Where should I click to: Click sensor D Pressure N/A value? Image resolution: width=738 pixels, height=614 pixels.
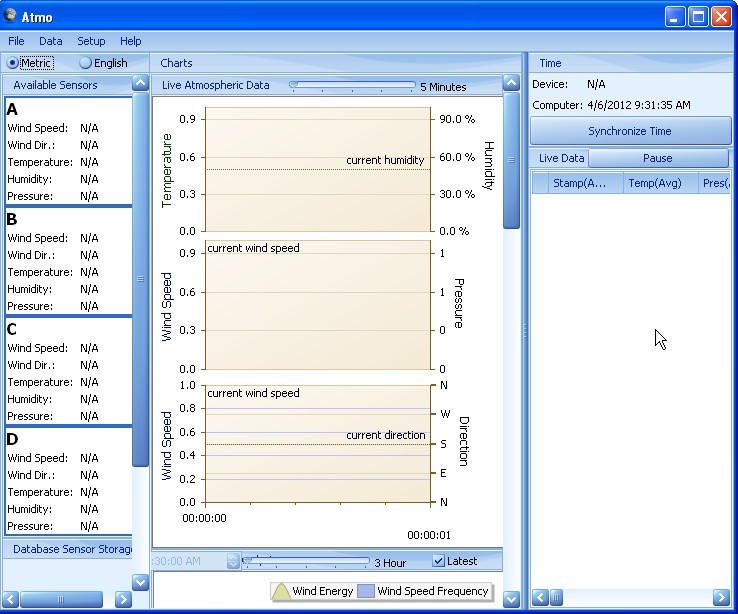click(89, 526)
